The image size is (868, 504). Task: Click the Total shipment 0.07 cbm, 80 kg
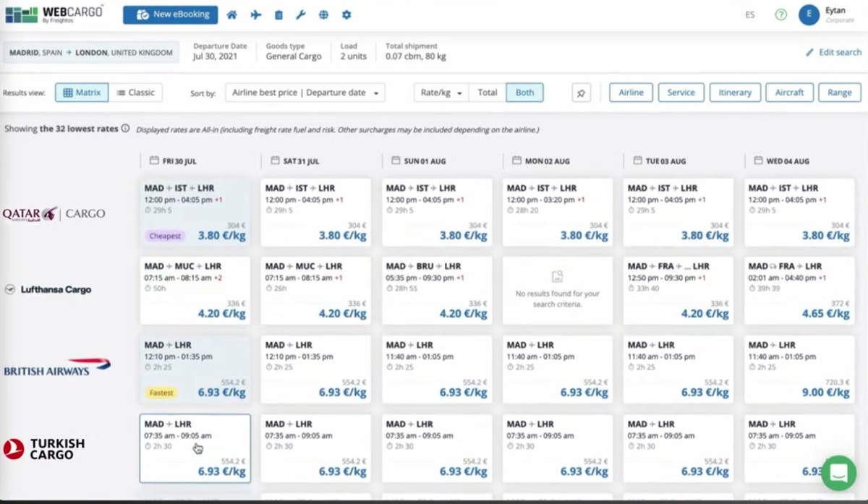[x=416, y=51]
